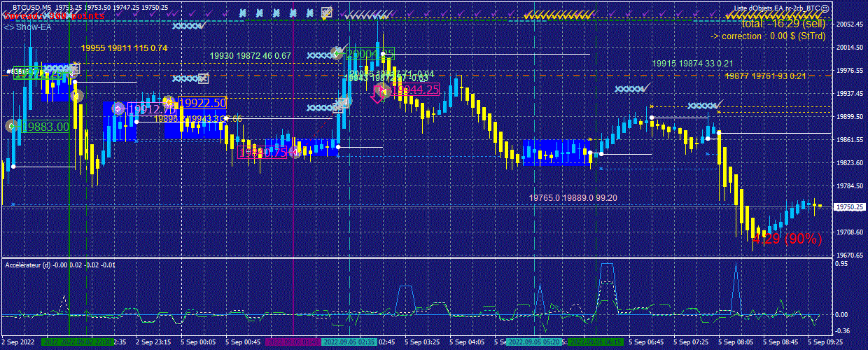Click the 5 Sep 06:45 time label
Screen dimensions: 868x350
pos(647,343)
